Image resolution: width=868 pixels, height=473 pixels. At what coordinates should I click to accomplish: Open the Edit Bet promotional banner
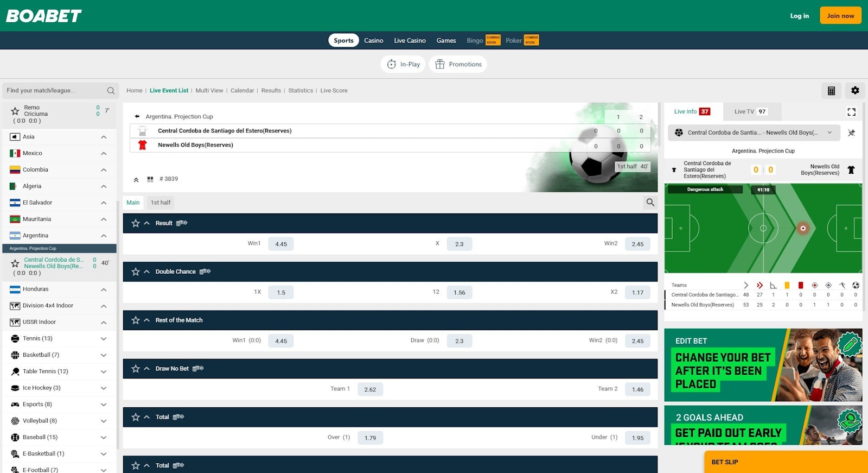763,365
